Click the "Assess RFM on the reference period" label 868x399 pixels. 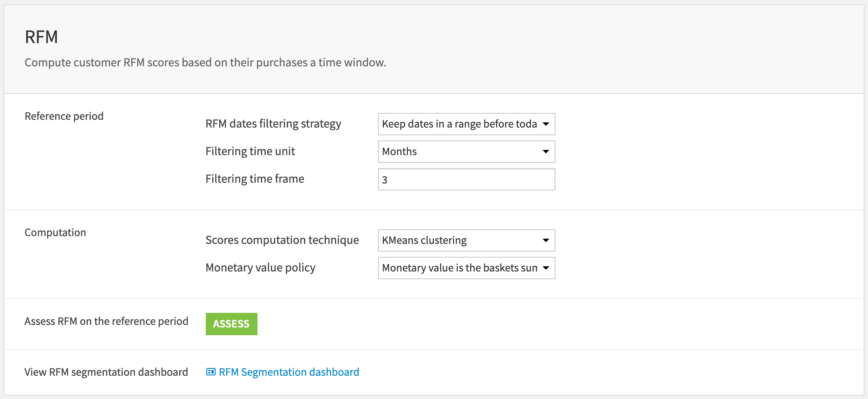click(106, 321)
